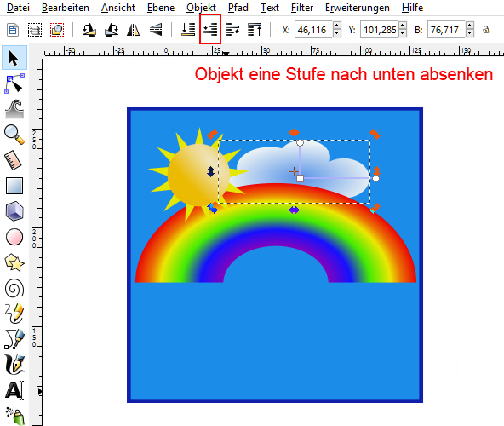Activate the node editing tool
This screenshot has width=504, height=426.
14,83
